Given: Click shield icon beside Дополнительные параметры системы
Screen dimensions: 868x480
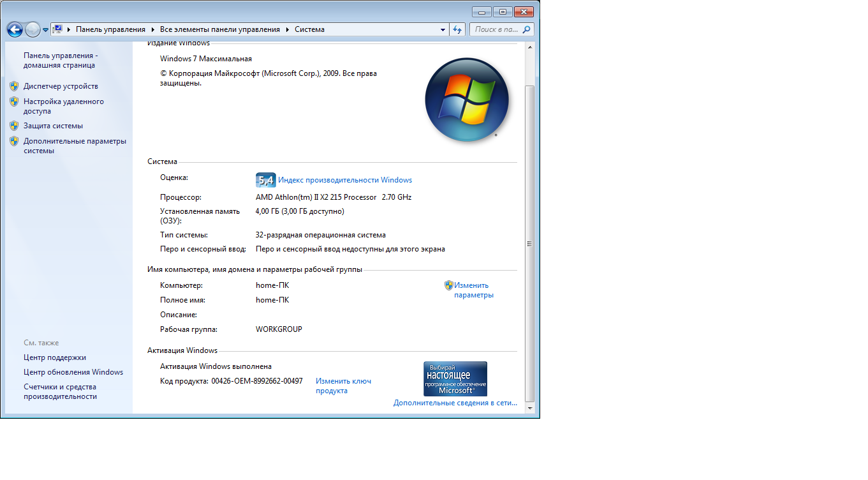Looking at the screenshot, I should pyautogui.click(x=14, y=141).
